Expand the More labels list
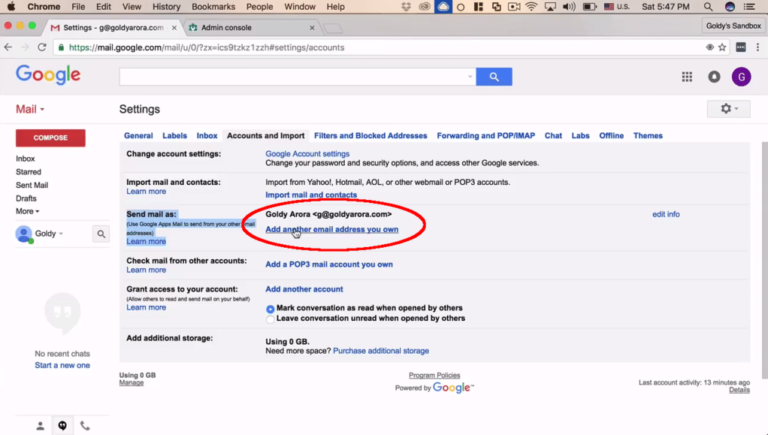768x435 pixels. (27, 212)
